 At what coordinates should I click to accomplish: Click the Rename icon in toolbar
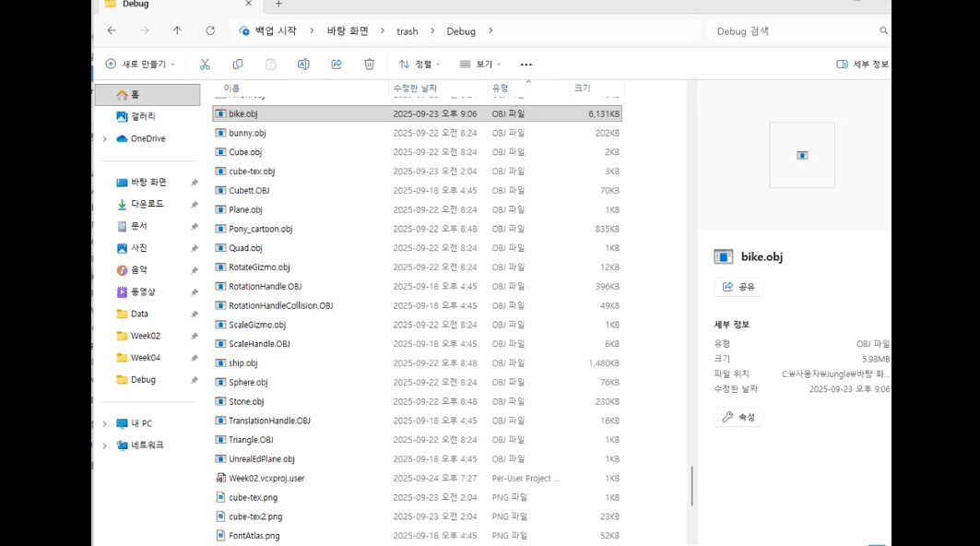pos(303,64)
